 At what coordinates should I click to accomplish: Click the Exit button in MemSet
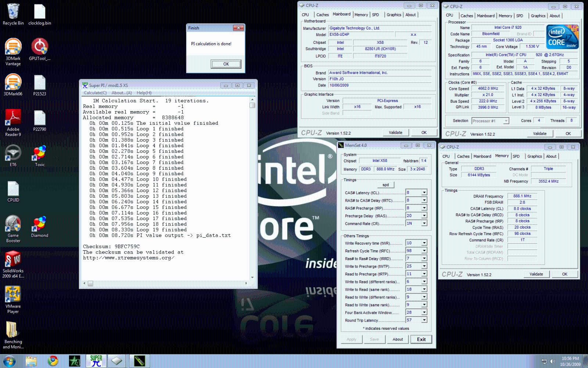tap(421, 339)
